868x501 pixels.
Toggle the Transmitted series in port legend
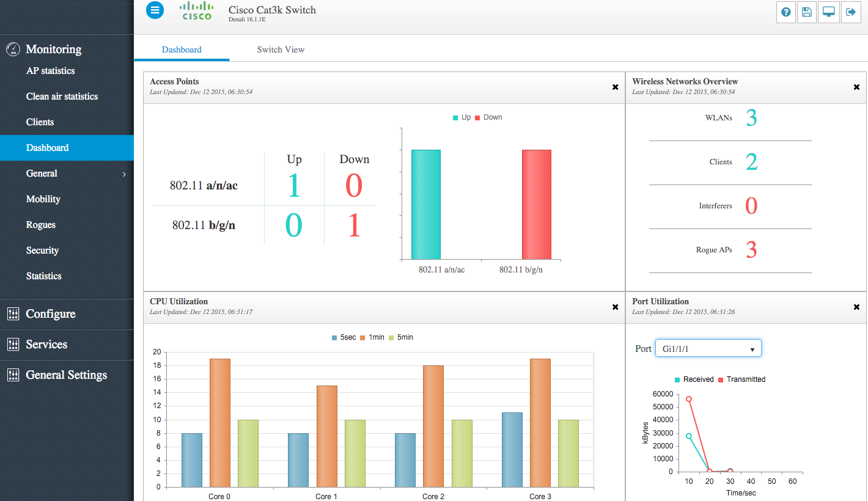click(741, 379)
